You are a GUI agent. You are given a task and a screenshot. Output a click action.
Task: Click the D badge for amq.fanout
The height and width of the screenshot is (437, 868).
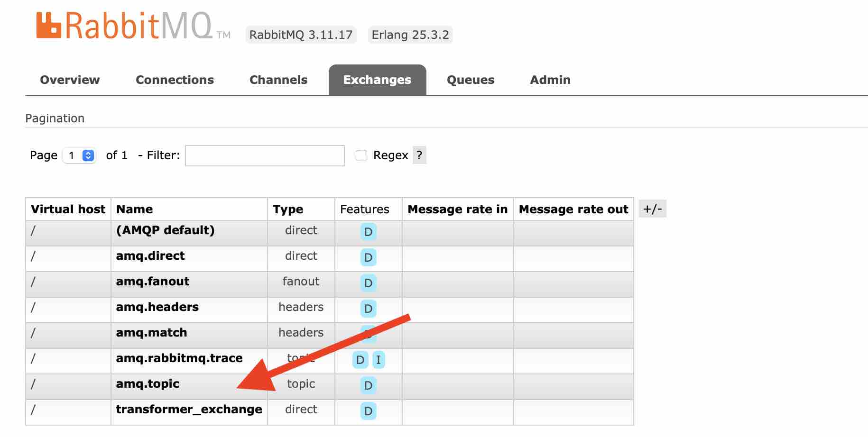click(x=368, y=283)
